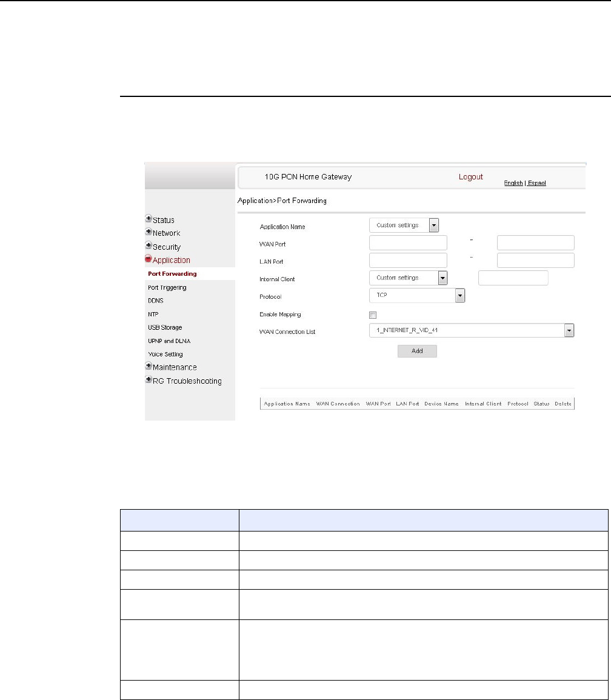Click the Protocol column header
Viewport: 611px width, 700px height.
[518, 404]
